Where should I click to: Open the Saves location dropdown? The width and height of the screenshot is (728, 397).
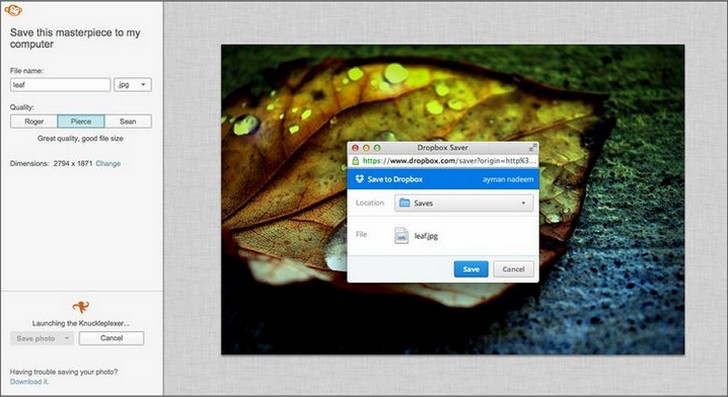464,203
